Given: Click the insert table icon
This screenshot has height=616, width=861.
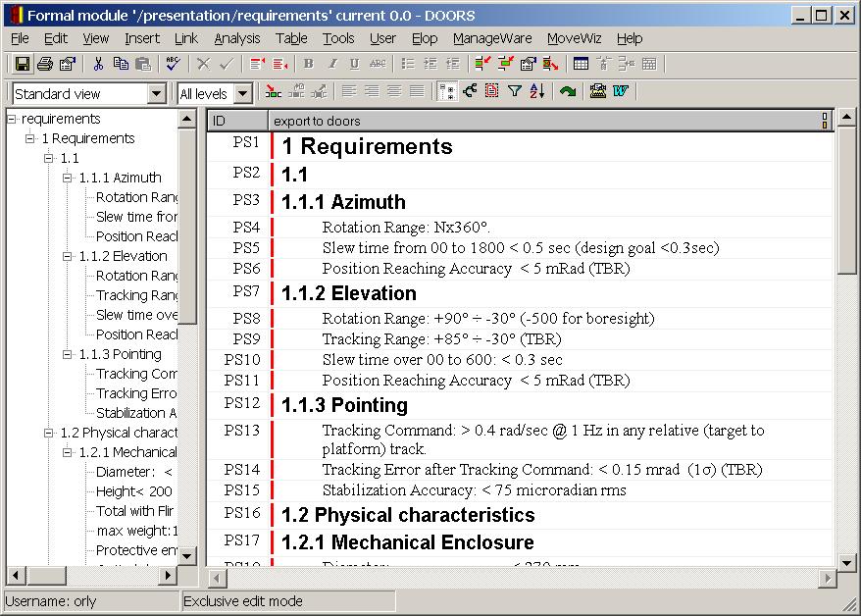Looking at the screenshot, I should coord(581,64).
